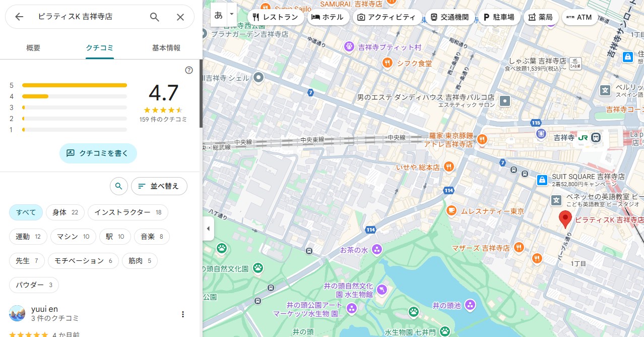
Task: Switch to the 概要 tab
Action: 33,48
